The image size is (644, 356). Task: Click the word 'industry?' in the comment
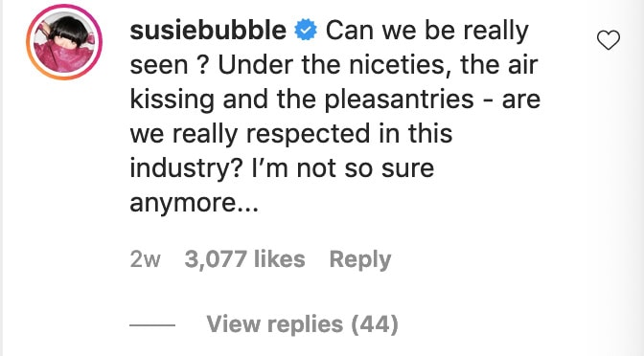186,169
